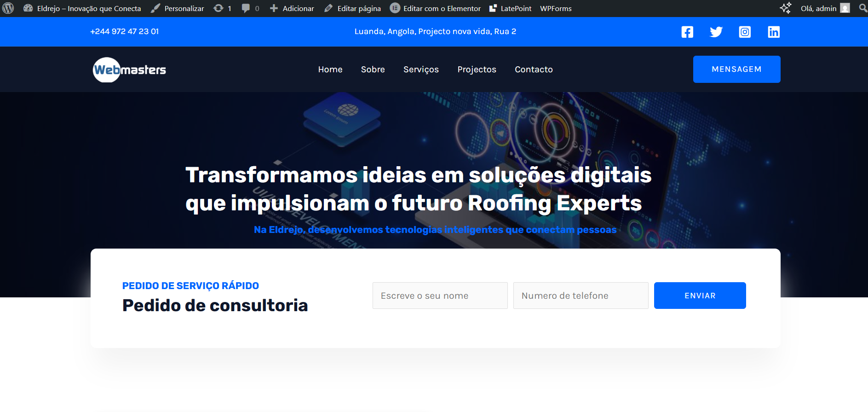This screenshot has height=412, width=868.
Task: Click the Elementor E icon
Action: point(395,8)
